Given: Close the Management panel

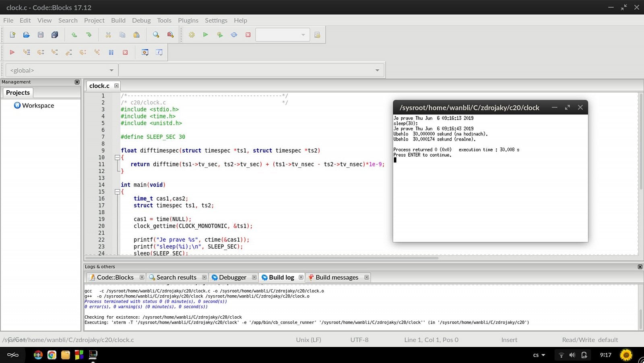Looking at the screenshot, I should coord(77,82).
